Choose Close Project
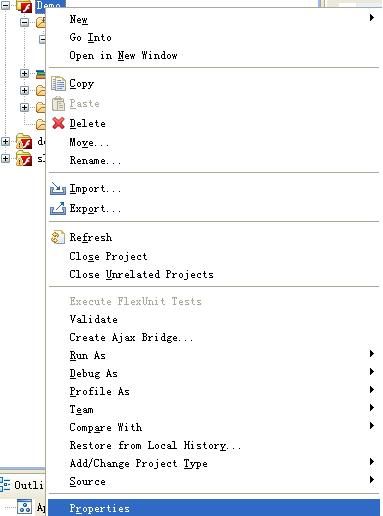The height and width of the screenshot is (516, 383). [x=213, y=256]
